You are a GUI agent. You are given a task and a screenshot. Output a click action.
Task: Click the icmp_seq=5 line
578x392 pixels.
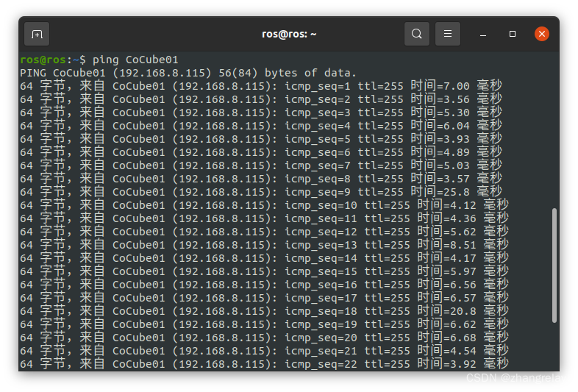(x=261, y=140)
